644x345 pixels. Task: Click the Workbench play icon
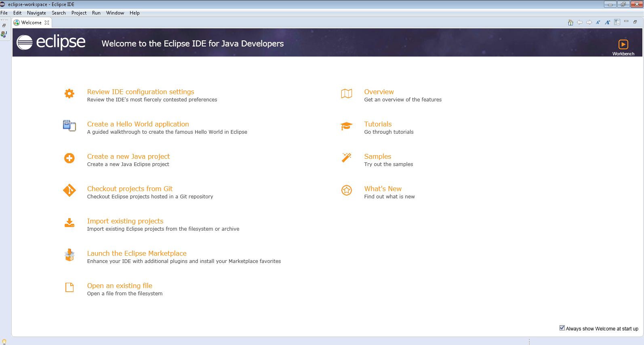pos(623,44)
